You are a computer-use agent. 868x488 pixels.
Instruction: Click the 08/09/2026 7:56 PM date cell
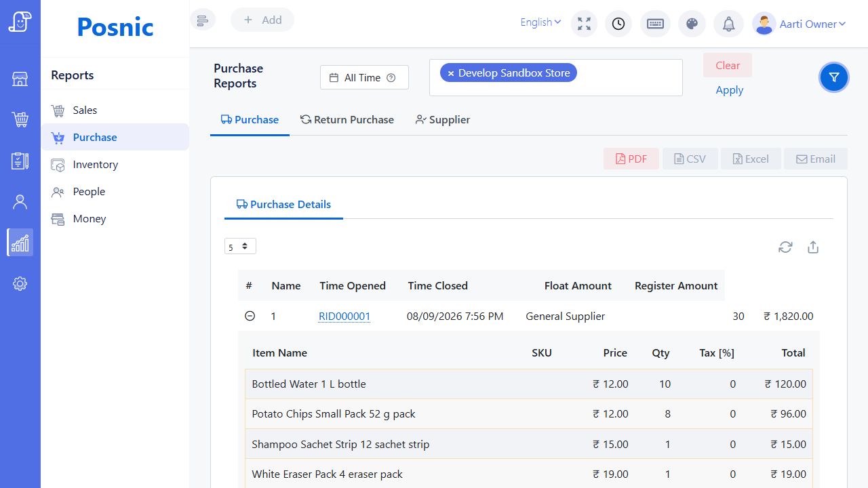tap(455, 316)
